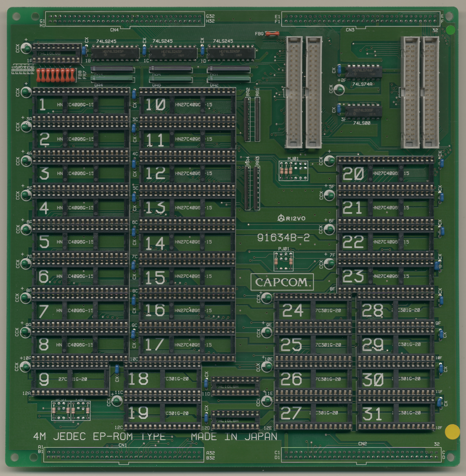
Task: Click the CN4 connector at top left
Action: [125, 19]
